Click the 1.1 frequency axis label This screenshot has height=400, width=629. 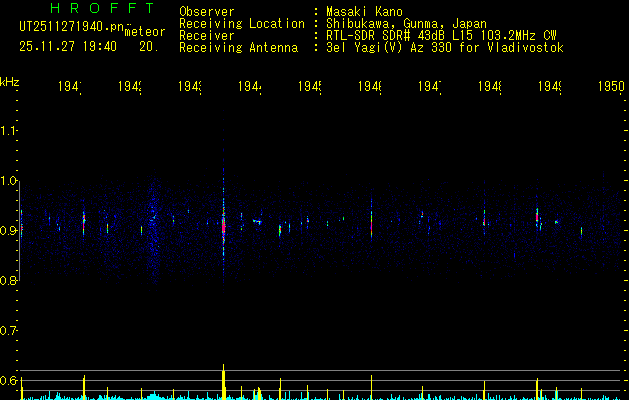click(8, 131)
